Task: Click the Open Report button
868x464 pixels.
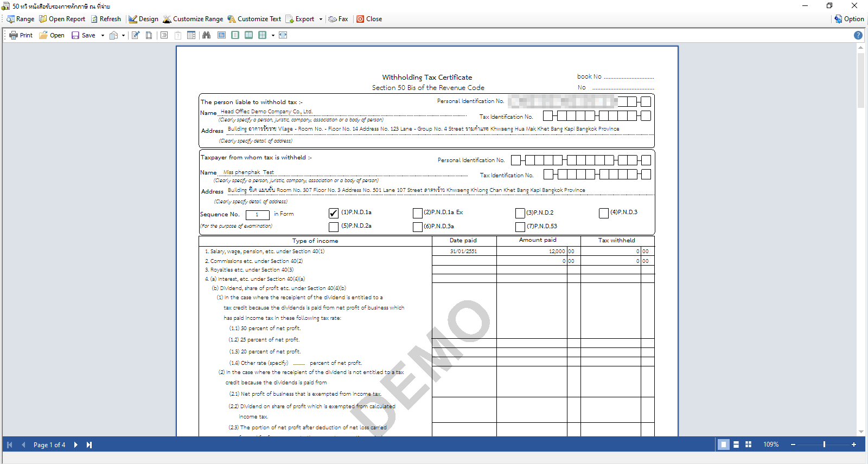Action: [x=62, y=19]
